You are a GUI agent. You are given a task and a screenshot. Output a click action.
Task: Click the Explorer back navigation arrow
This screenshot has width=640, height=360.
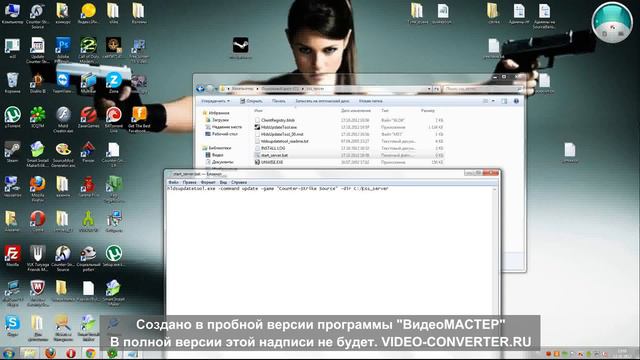coord(200,89)
